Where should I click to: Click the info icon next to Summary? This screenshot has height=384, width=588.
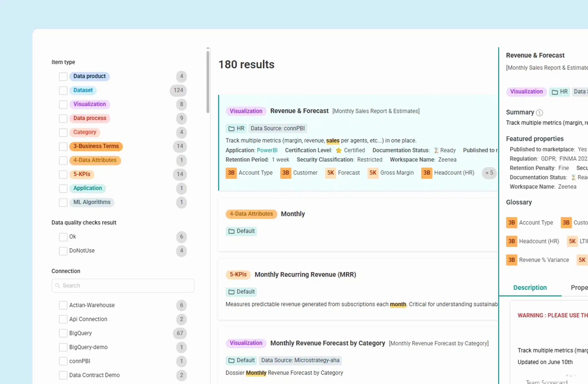click(x=540, y=113)
